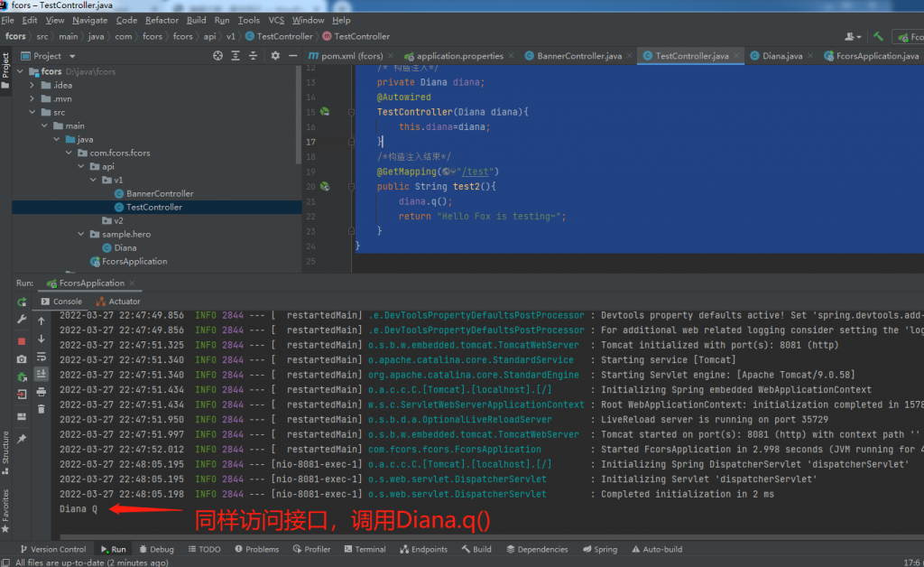The height and width of the screenshot is (567, 924).
Task: Click gutter bean icon on line 20
Action: [325, 186]
